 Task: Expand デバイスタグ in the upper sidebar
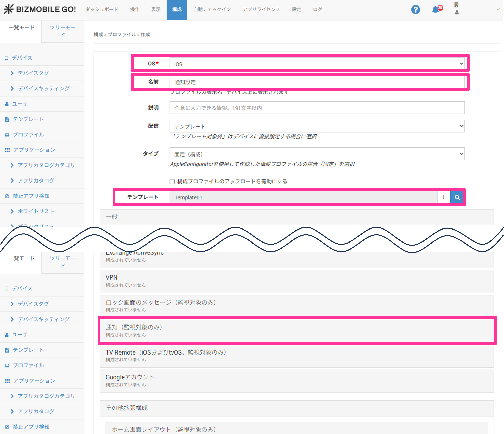(33, 73)
